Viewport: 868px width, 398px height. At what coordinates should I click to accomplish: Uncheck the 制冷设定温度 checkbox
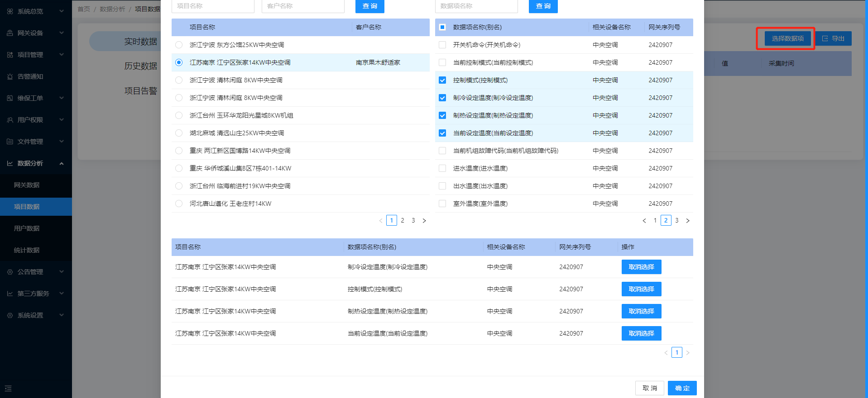442,98
